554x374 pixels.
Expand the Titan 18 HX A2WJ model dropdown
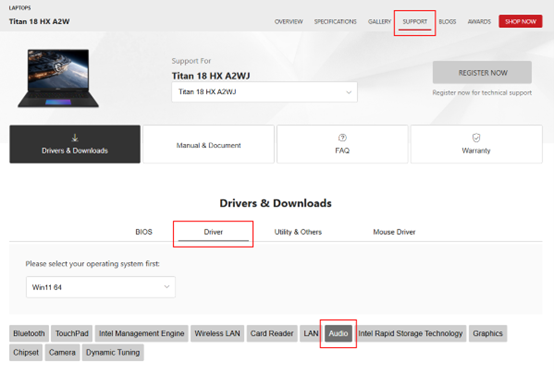[264, 92]
